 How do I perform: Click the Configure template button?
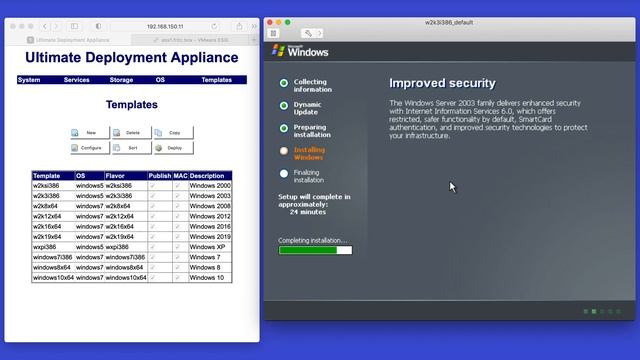coord(90,148)
